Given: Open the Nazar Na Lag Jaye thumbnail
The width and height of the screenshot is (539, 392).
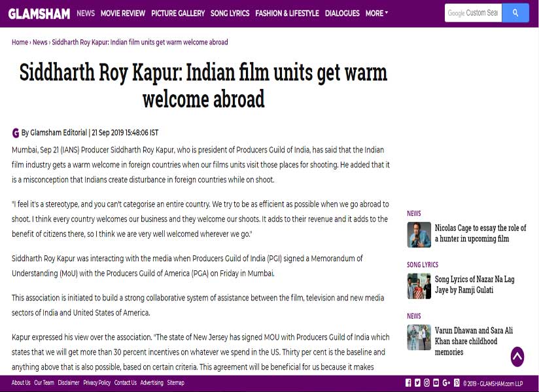Looking at the screenshot, I should (x=419, y=286).
